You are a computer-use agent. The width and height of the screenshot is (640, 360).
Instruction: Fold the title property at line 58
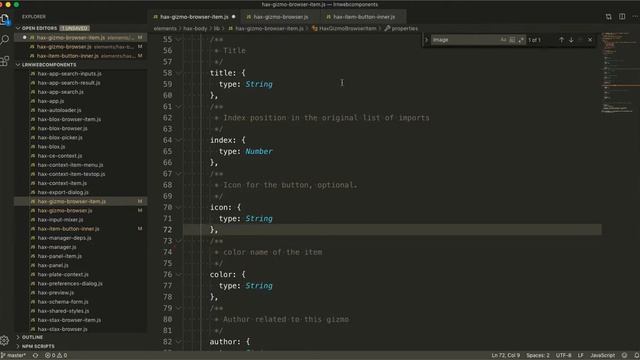[179, 73]
